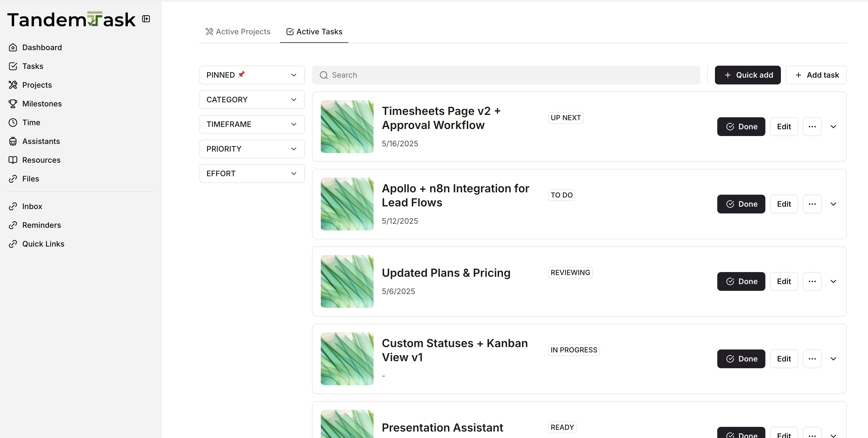This screenshot has height=438, width=868.
Task: Switch to the Active Projects tab
Action: pos(238,32)
